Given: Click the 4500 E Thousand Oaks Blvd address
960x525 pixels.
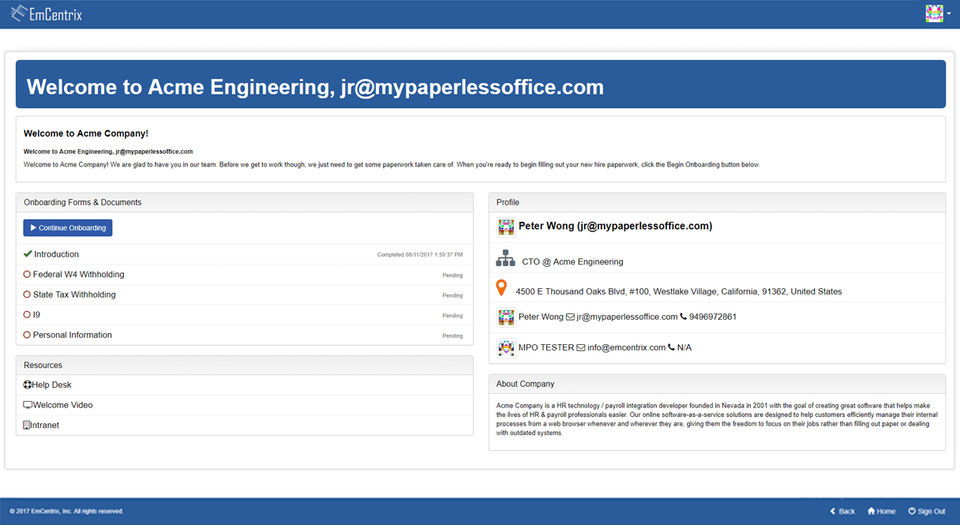Looking at the screenshot, I should [678, 292].
